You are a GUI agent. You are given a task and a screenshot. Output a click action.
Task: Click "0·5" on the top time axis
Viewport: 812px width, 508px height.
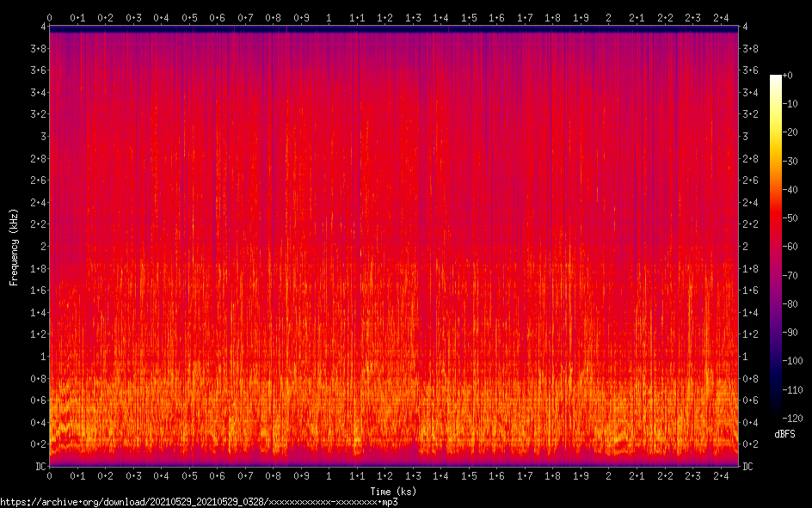(189, 18)
